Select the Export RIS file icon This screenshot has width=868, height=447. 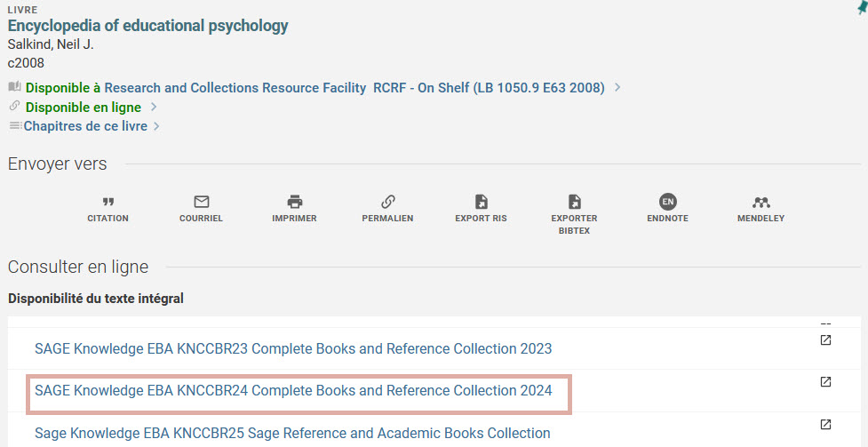pos(481,202)
